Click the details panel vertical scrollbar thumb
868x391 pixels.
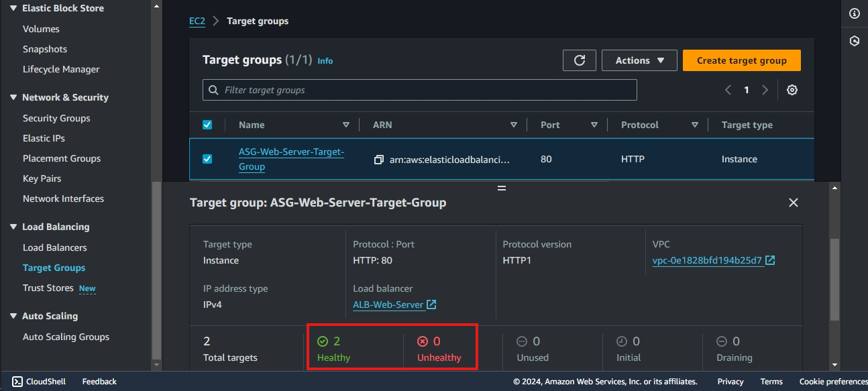[x=834, y=279]
